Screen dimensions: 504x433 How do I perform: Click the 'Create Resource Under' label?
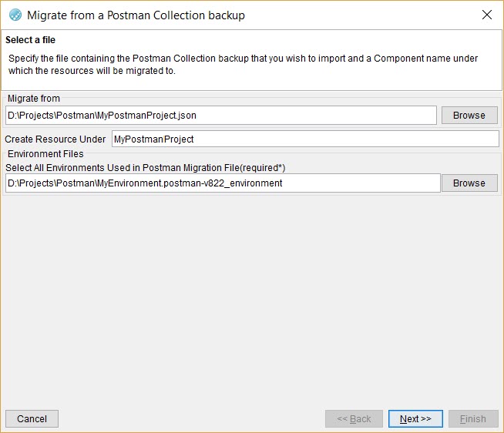(x=55, y=139)
